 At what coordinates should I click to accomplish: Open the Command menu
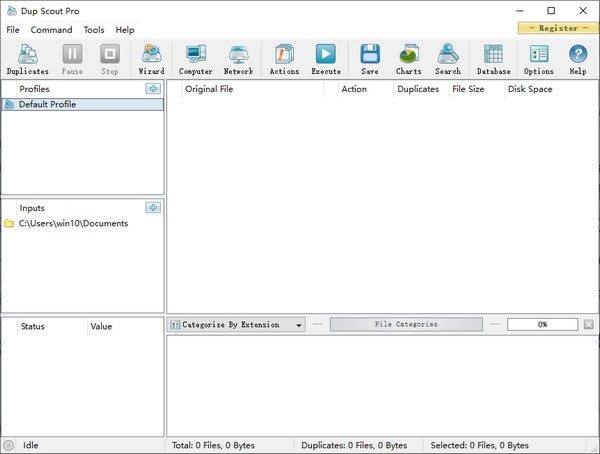tap(51, 30)
